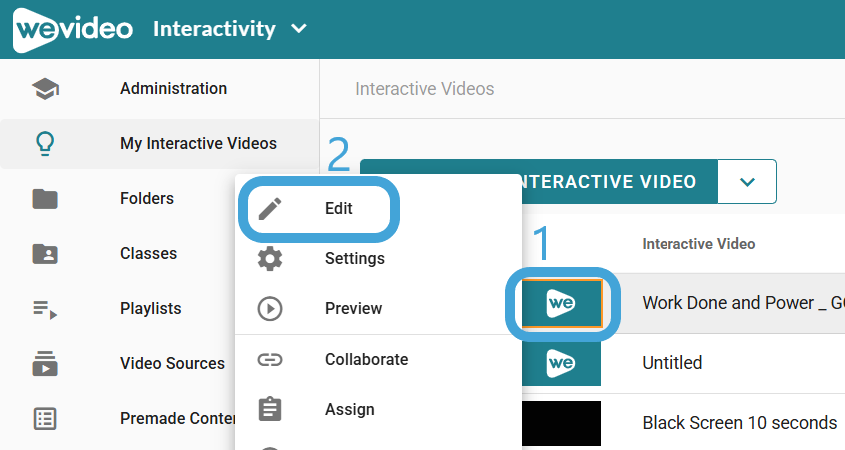Select the My Interactive Videos lightbulb icon
Image resolution: width=845 pixels, height=450 pixels.
click(x=45, y=144)
